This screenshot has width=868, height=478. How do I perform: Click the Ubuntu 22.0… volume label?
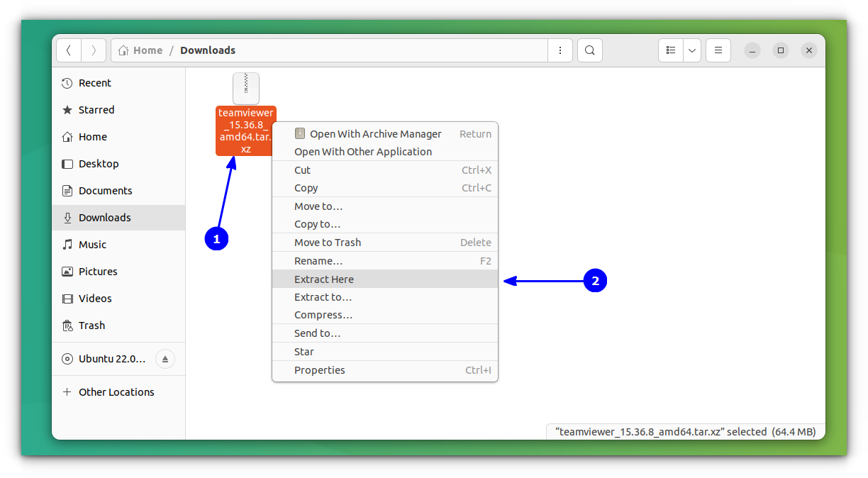[x=112, y=359]
